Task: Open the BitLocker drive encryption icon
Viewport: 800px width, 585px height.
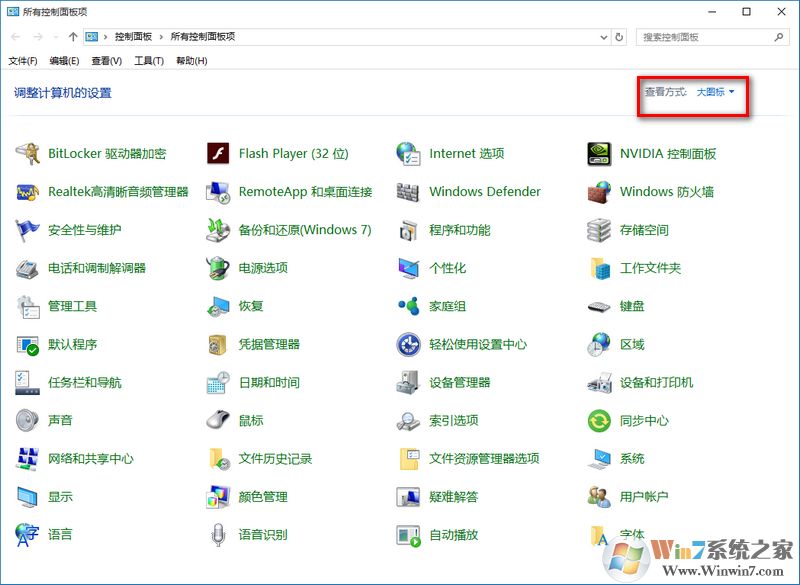Action: click(x=28, y=154)
